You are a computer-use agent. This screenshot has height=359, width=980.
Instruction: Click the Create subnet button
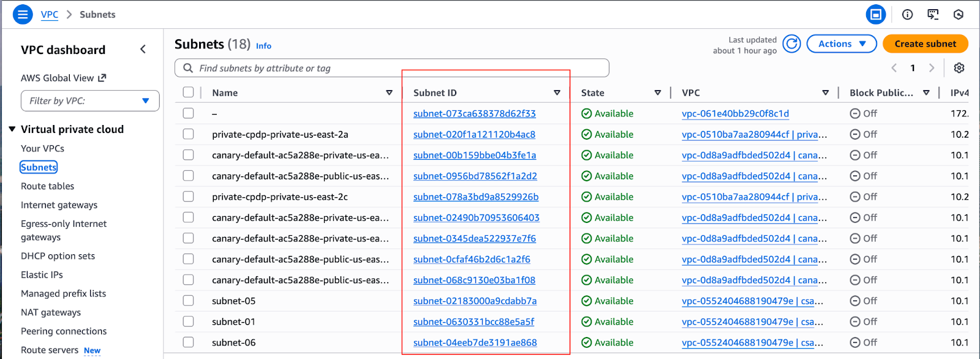click(x=925, y=44)
